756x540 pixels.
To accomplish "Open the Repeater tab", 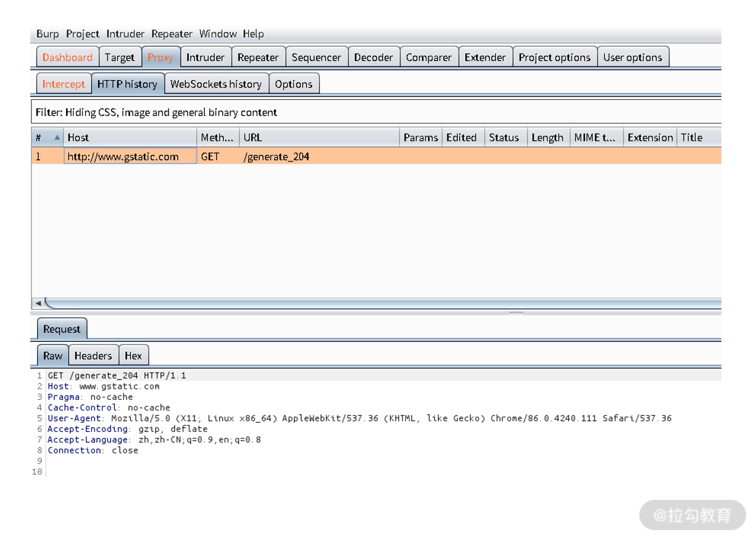I will point(258,57).
